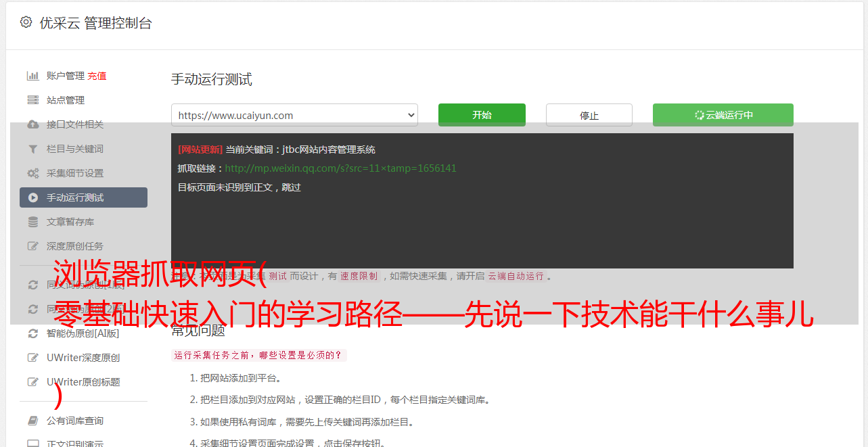Open 账户管理 in the sidebar
This screenshot has height=447, width=868.
[x=66, y=76]
